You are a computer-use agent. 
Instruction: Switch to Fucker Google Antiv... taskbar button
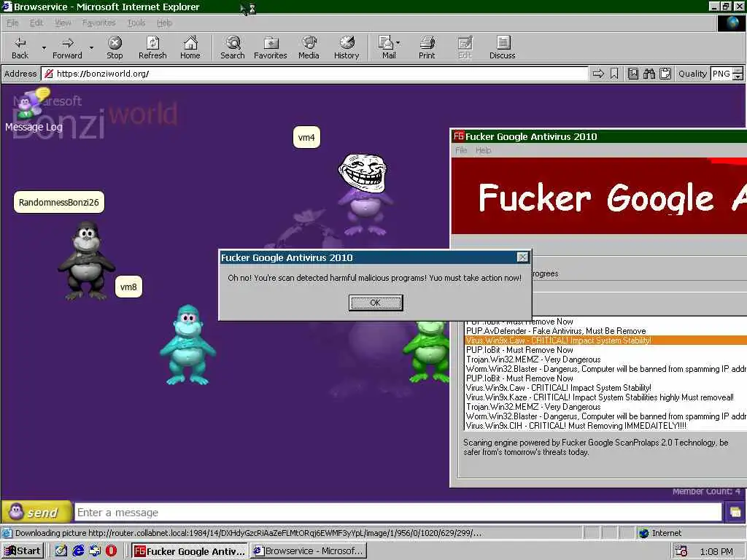189,551
